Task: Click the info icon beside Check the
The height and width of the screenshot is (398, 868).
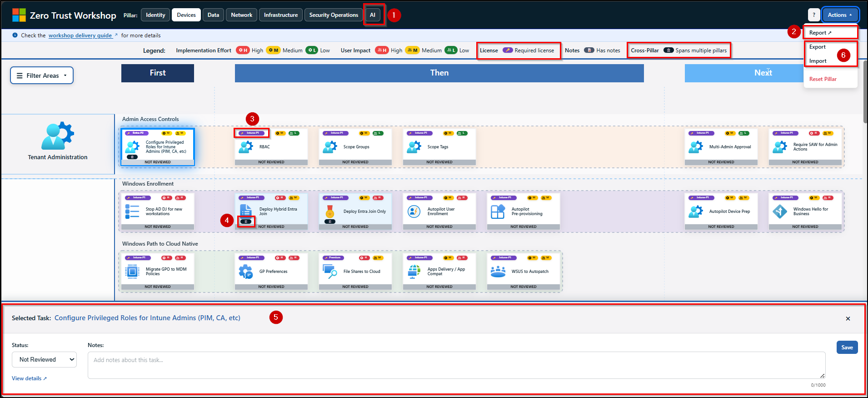Action: coord(15,35)
